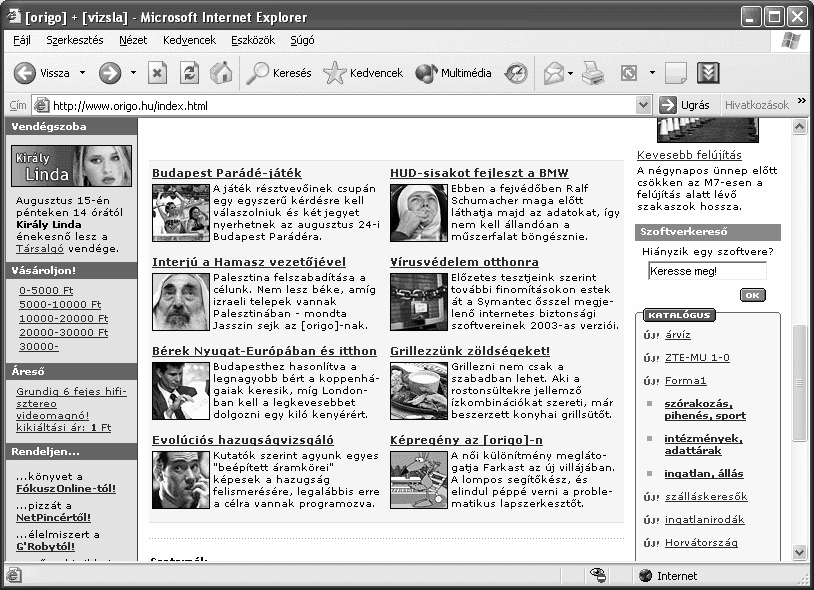Image resolution: width=814 pixels, height=590 pixels.
Task: Click the cartoon comic strip thumbnail
Action: tap(419, 480)
